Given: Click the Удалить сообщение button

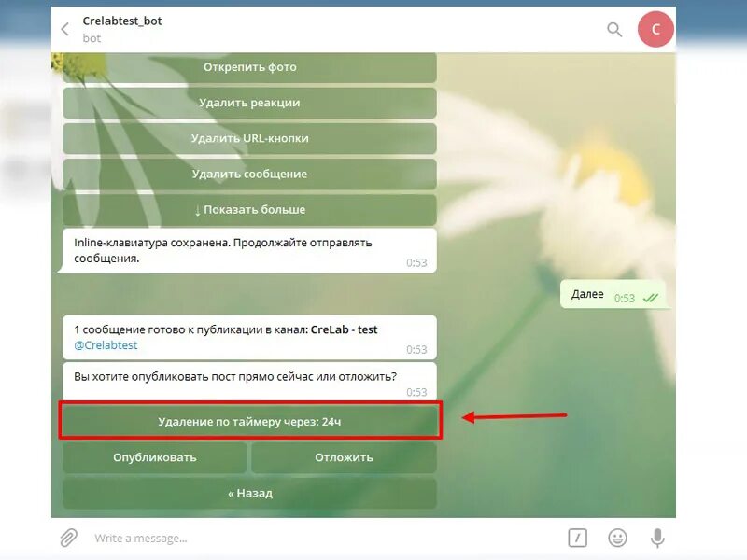Looking at the screenshot, I should 249,175.
